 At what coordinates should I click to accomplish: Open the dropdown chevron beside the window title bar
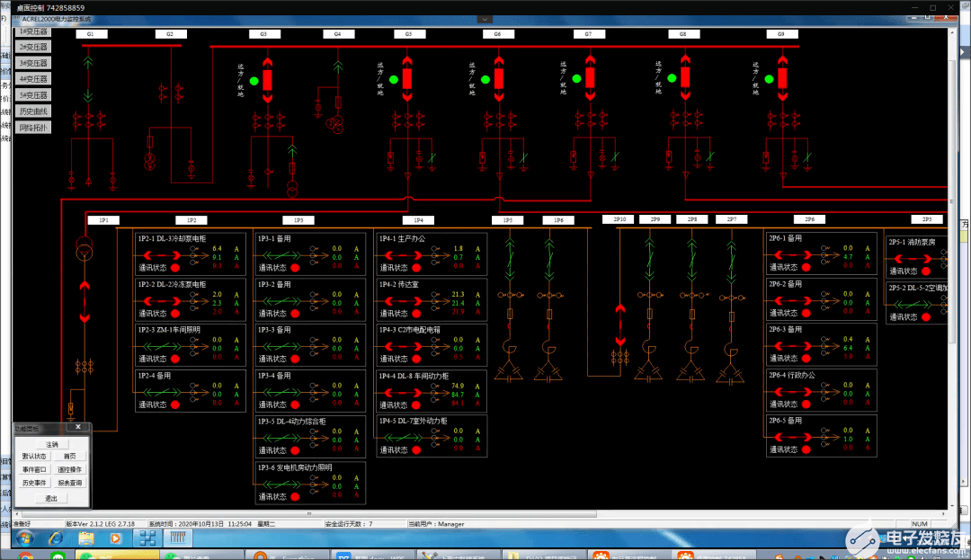pos(484,19)
